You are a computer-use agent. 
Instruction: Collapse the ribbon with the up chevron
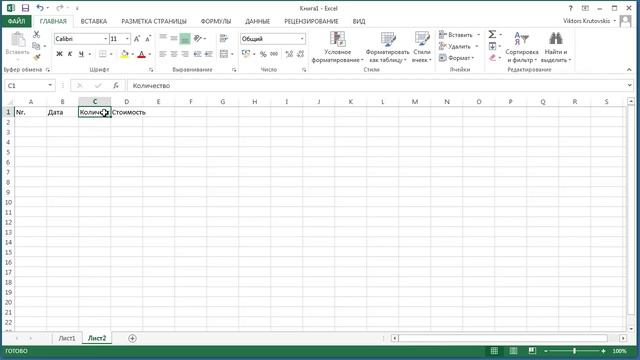pyautogui.click(x=629, y=70)
